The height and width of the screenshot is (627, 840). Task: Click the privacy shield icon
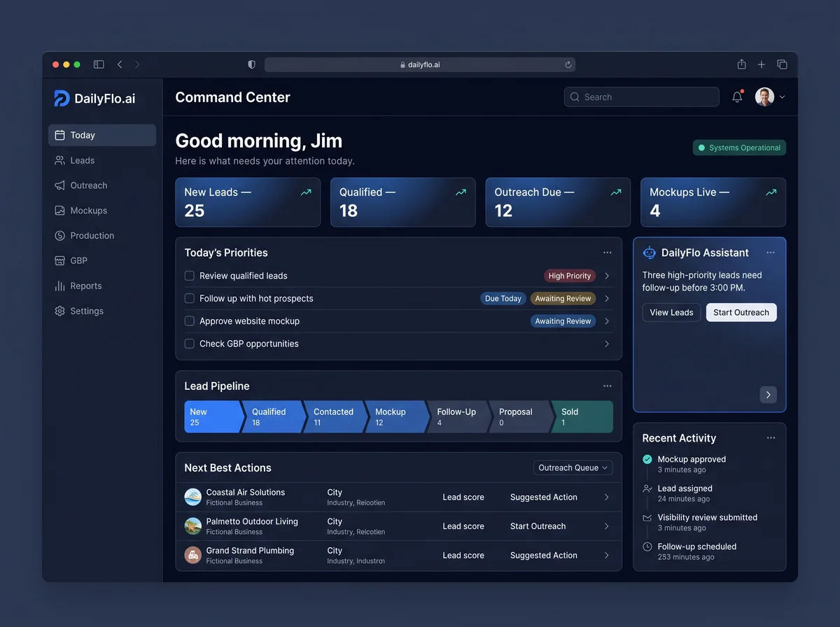tap(252, 64)
